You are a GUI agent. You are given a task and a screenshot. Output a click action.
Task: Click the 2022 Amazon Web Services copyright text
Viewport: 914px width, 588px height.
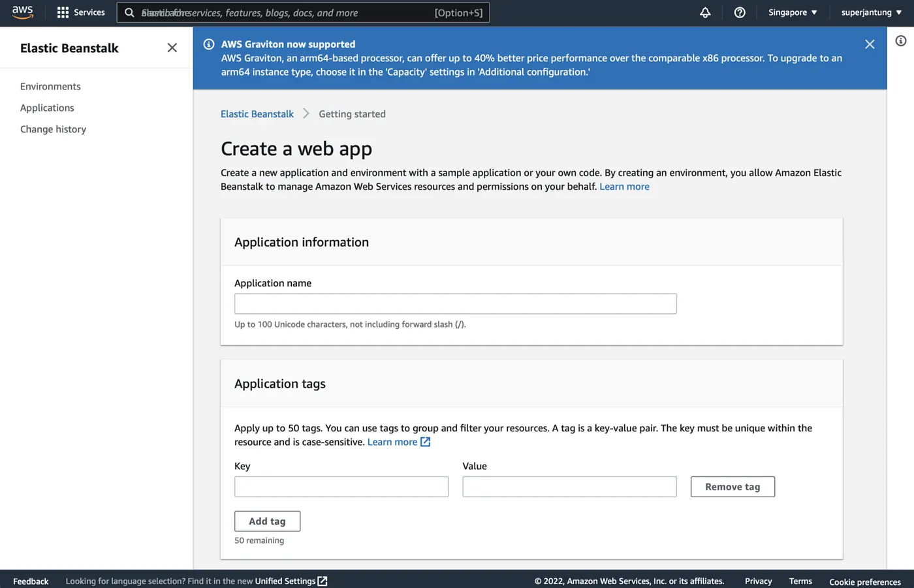(629, 581)
